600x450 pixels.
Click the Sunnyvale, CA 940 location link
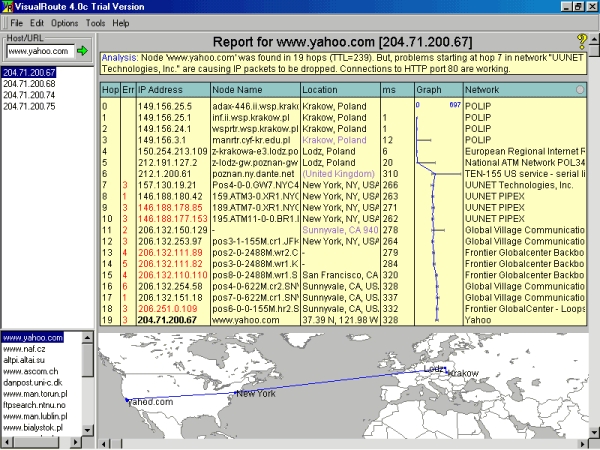(x=340, y=230)
